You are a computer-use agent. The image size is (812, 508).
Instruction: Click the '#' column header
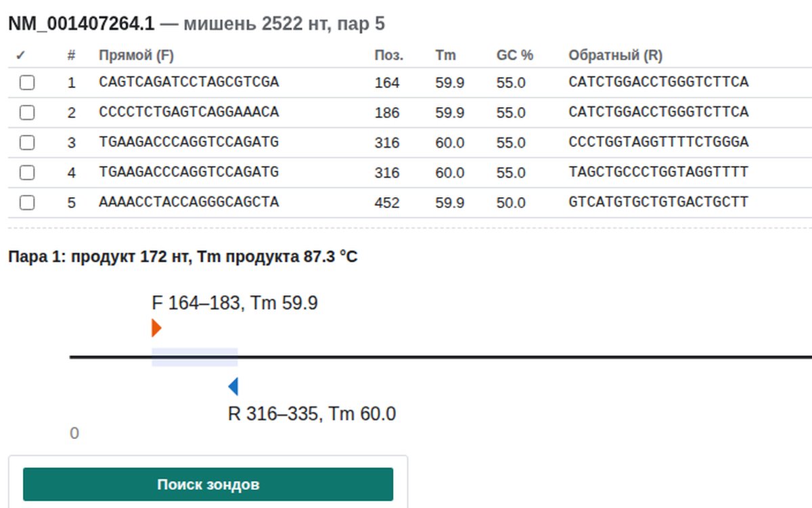[x=71, y=56]
